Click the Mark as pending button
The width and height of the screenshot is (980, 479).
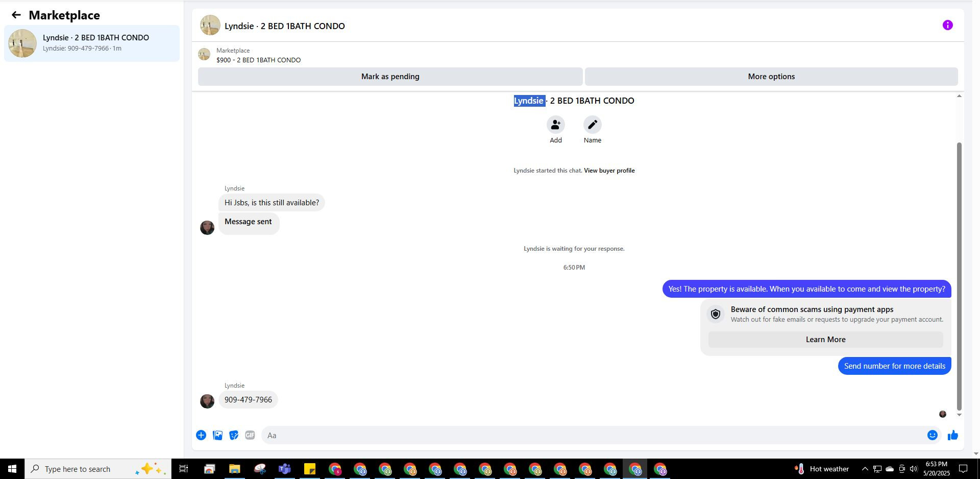[390, 77]
